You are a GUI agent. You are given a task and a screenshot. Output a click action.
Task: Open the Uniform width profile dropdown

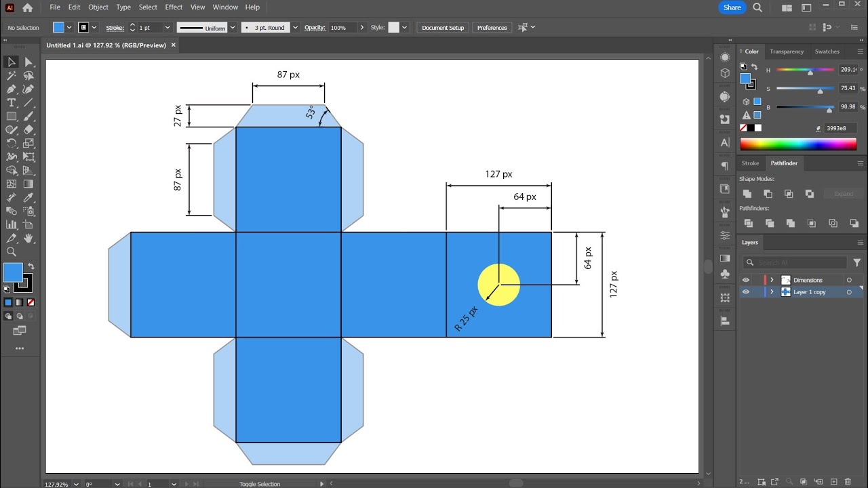(x=233, y=28)
